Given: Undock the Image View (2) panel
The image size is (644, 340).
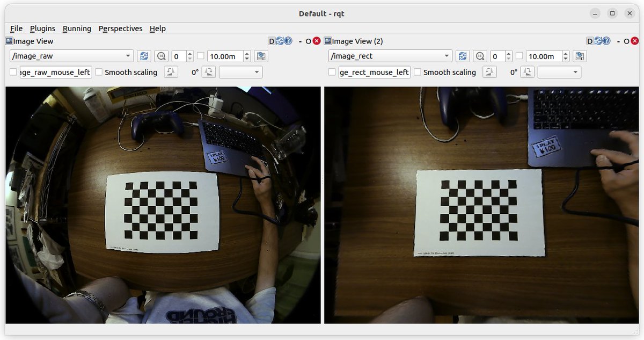Looking at the screenshot, I should coord(627,41).
